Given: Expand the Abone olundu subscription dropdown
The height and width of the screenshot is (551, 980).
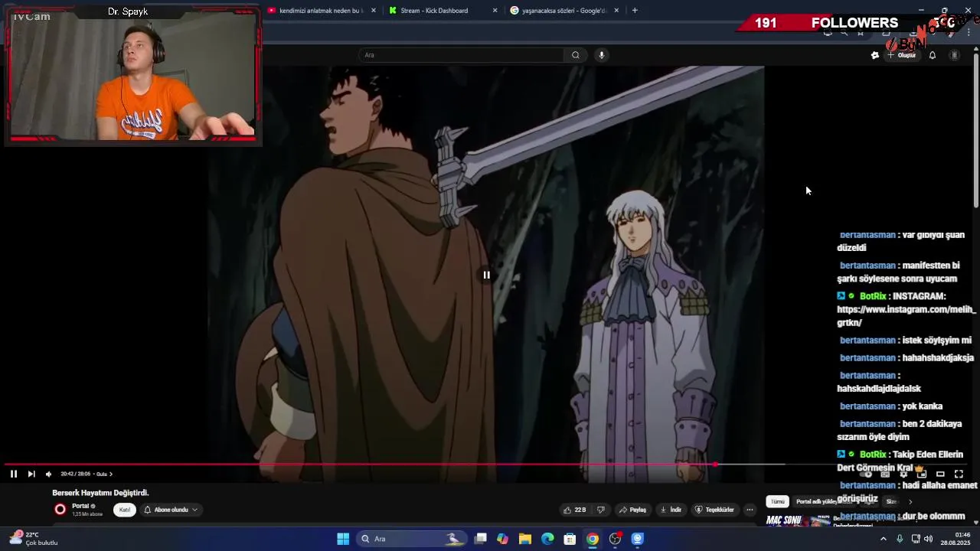Looking at the screenshot, I should pos(171,510).
